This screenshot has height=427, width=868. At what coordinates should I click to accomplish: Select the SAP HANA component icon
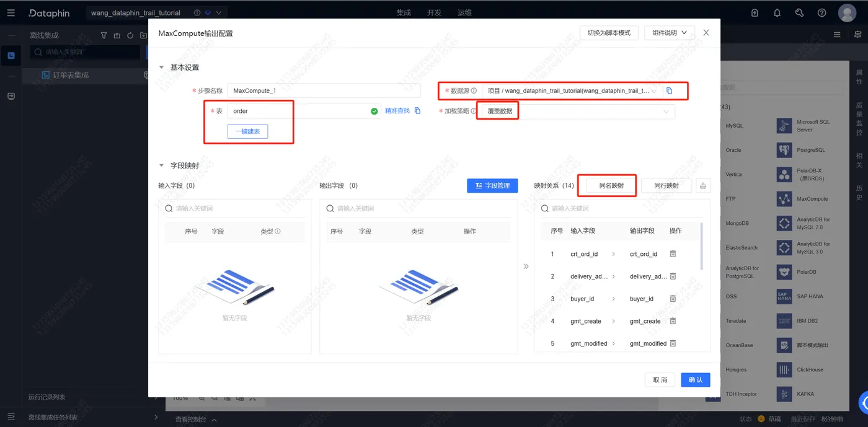[784, 296]
